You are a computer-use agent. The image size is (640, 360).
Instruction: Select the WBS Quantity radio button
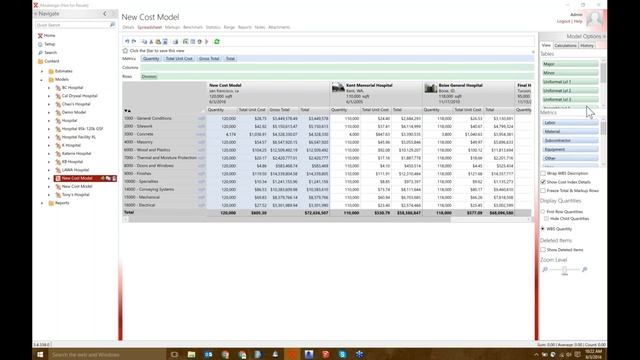point(543,229)
